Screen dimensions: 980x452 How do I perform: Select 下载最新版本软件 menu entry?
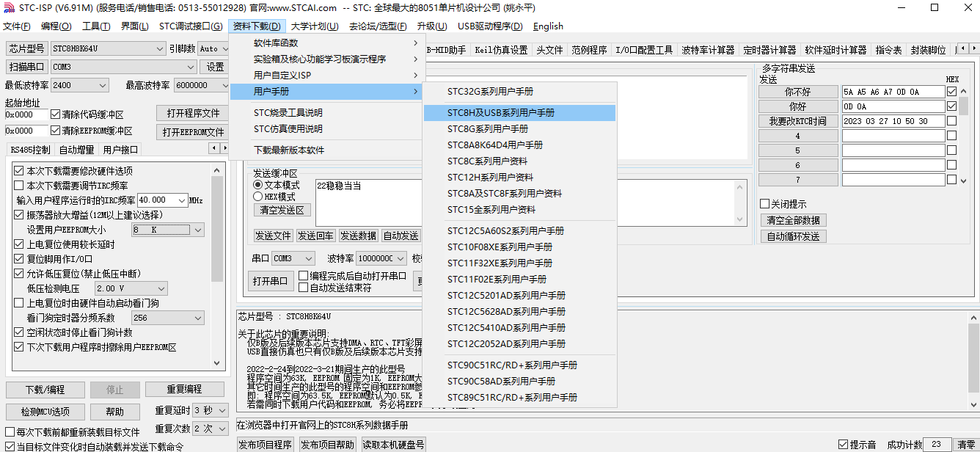coord(327,150)
